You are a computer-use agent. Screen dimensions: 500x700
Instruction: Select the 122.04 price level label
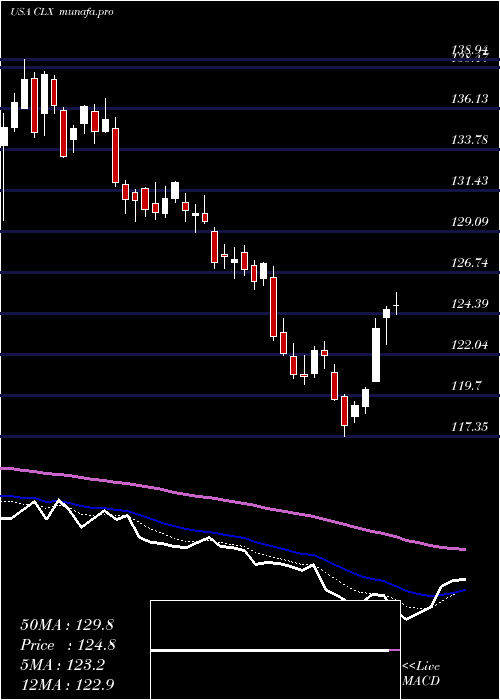469,345
